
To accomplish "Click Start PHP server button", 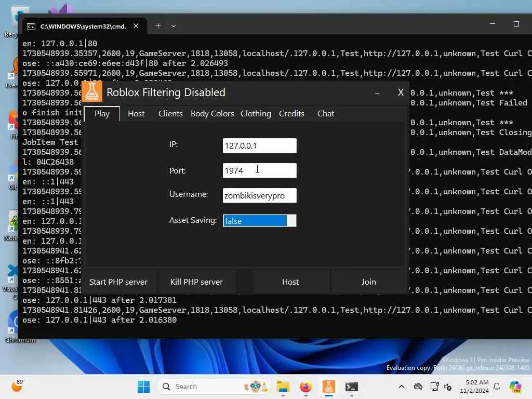I will click(118, 282).
